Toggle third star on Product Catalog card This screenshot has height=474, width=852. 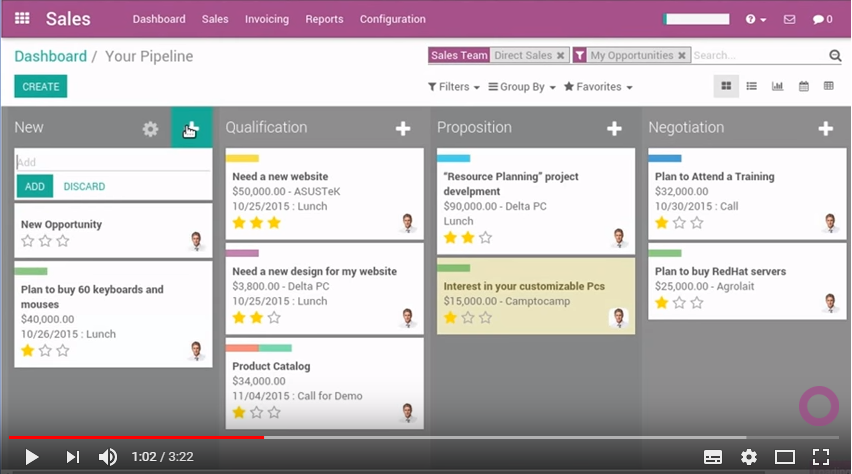pos(275,412)
